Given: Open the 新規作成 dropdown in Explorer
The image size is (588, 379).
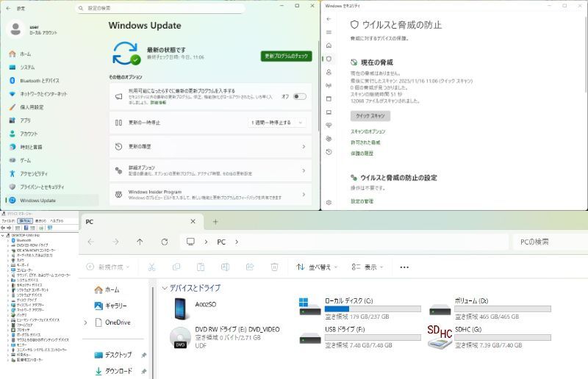Looking at the screenshot, I should [108, 267].
